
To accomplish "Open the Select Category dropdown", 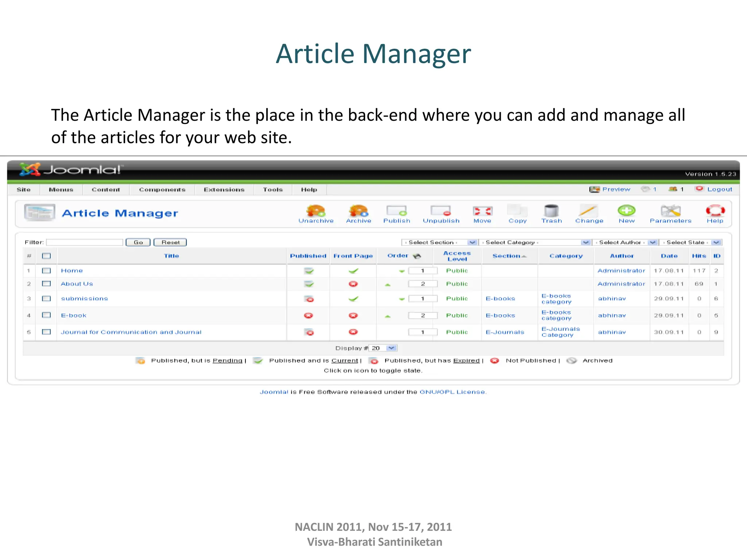I will click(535, 242).
